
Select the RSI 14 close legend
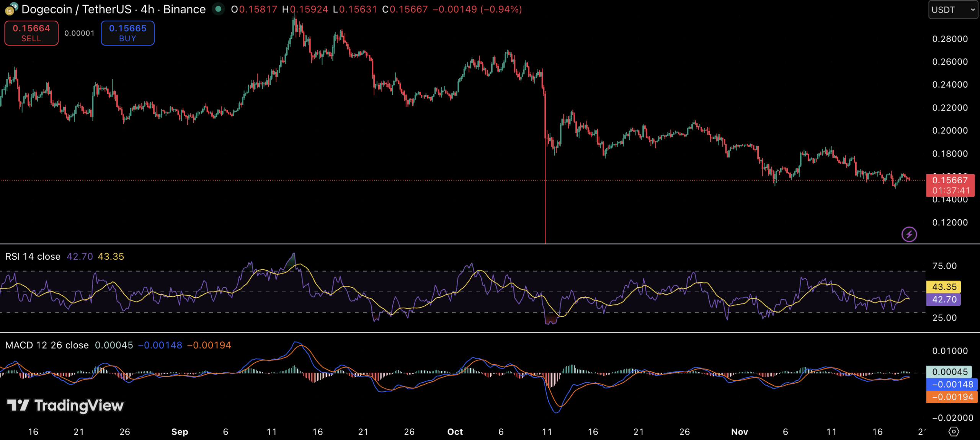(x=33, y=256)
